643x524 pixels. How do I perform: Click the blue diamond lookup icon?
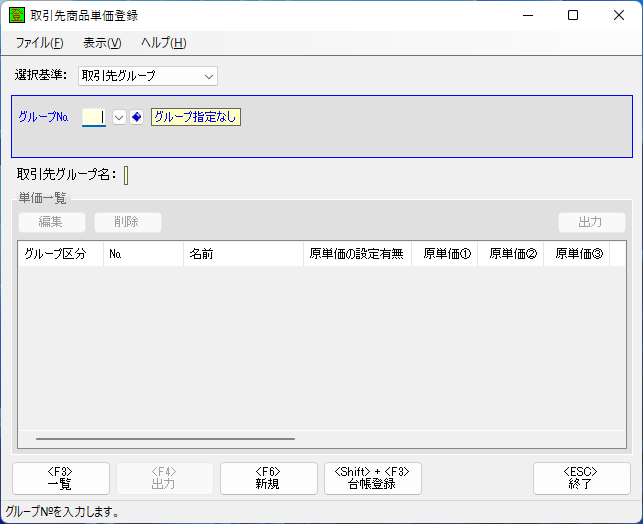click(137, 117)
